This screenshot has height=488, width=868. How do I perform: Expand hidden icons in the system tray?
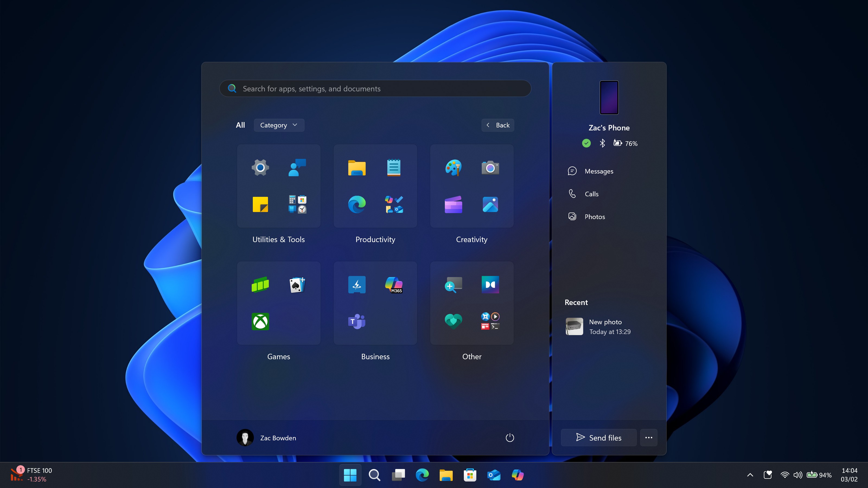[750, 475]
